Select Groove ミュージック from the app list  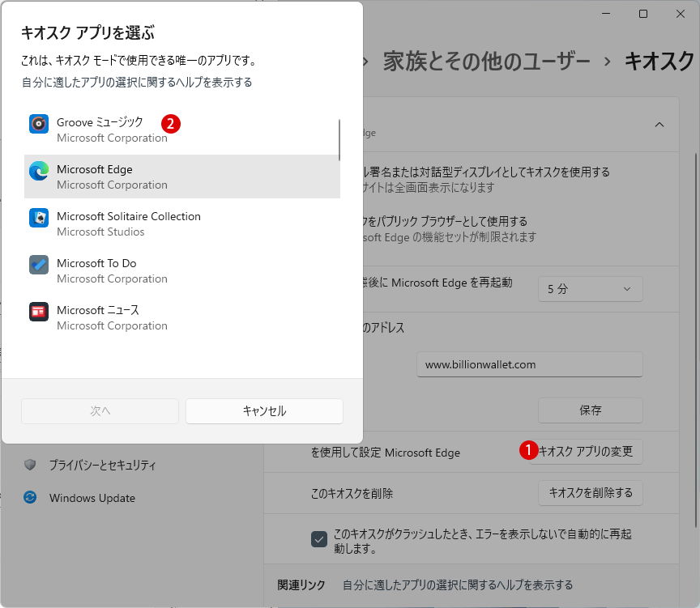point(182,130)
